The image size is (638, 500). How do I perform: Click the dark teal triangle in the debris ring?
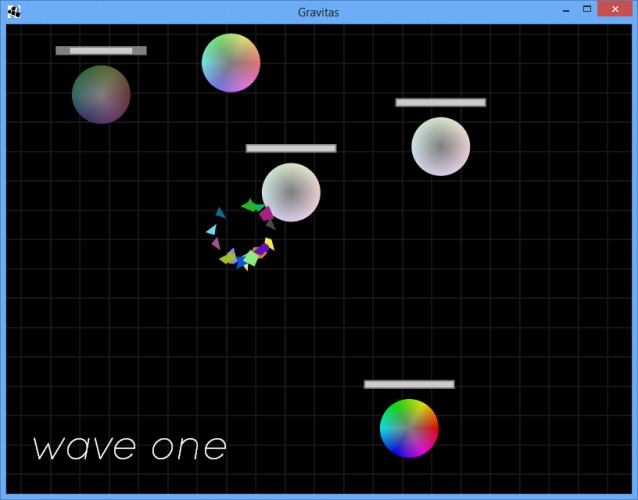pyautogui.click(x=220, y=213)
